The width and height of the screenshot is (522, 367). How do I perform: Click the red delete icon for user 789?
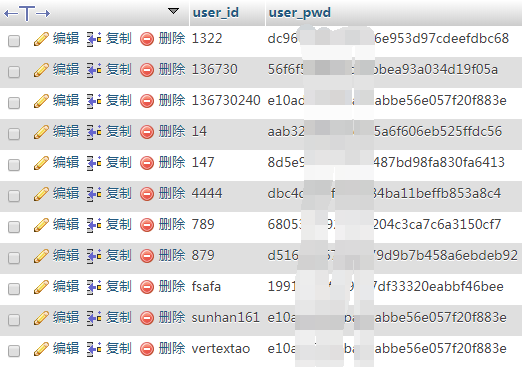[x=147, y=225]
